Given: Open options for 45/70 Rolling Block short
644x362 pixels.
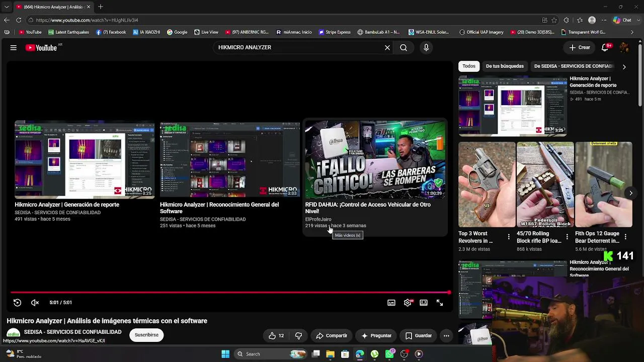Looking at the screenshot, I should point(567,237).
